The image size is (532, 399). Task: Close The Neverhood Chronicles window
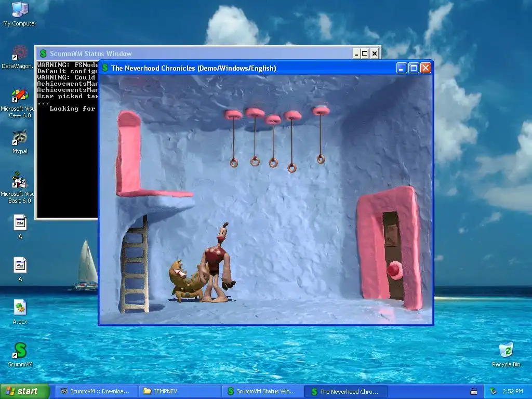pyautogui.click(x=425, y=68)
